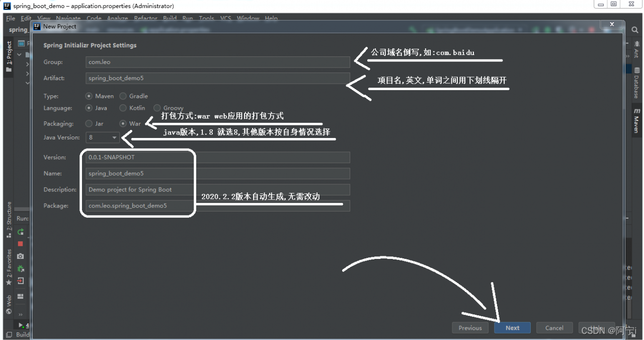Click the tool windows toggle icon at bottom-left corner
Viewport: 644px width, 340px height.
[x=9, y=334]
